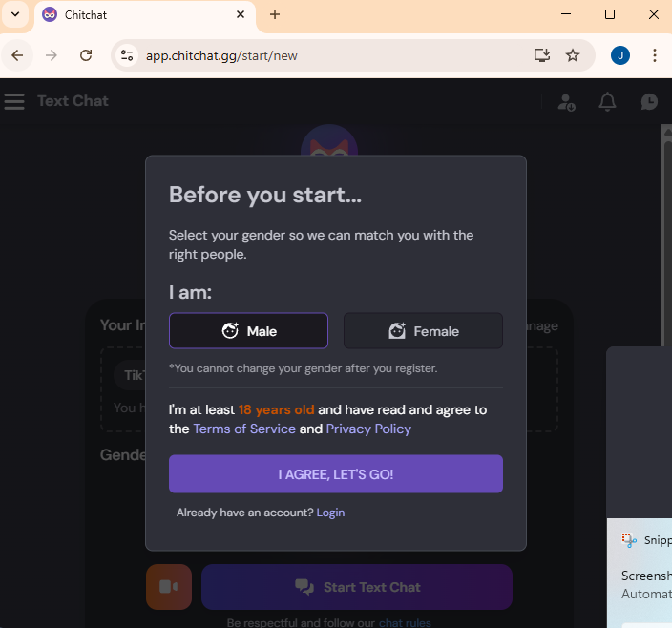Open a new browser tab with plus

(x=275, y=14)
